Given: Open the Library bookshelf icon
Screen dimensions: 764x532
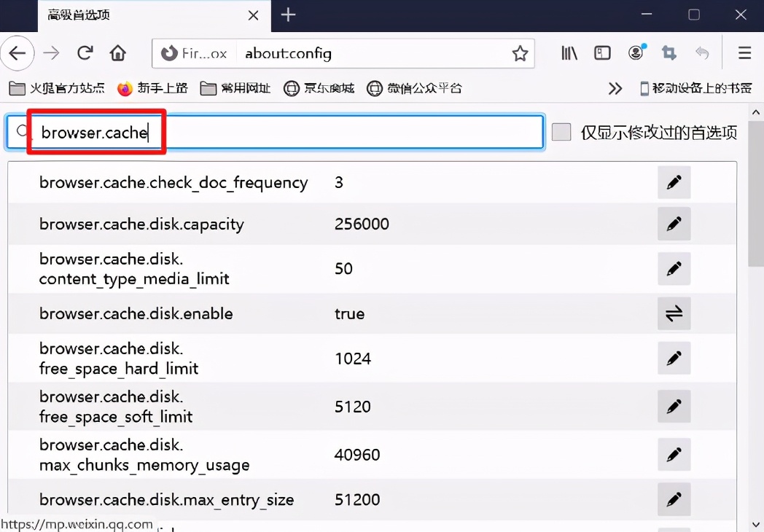Looking at the screenshot, I should tap(569, 53).
